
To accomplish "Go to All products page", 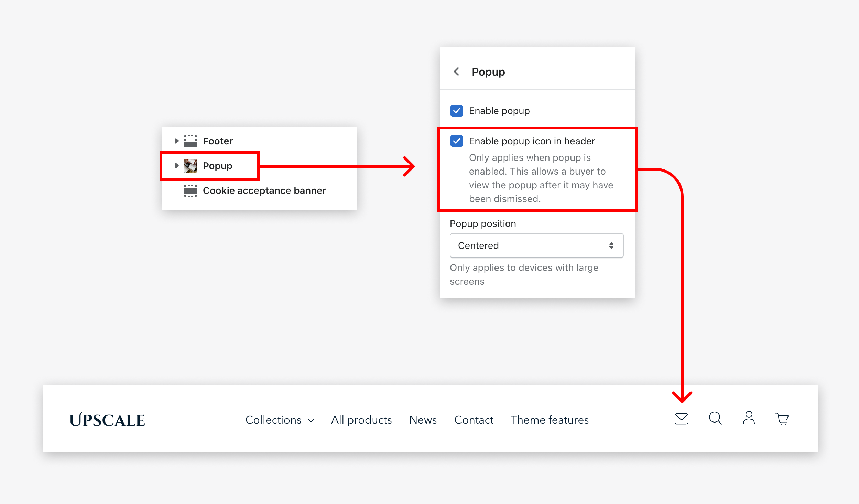I will tap(361, 420).
